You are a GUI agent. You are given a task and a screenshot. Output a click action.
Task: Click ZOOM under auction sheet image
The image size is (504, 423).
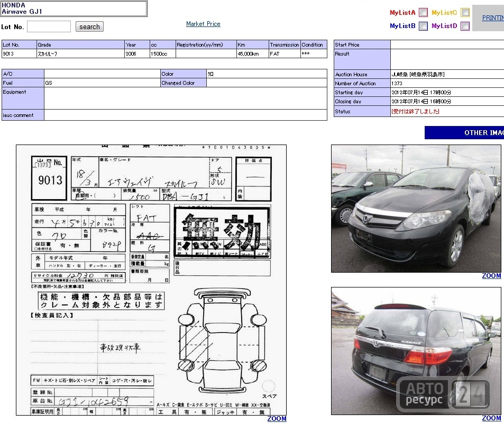click(277, 418)
